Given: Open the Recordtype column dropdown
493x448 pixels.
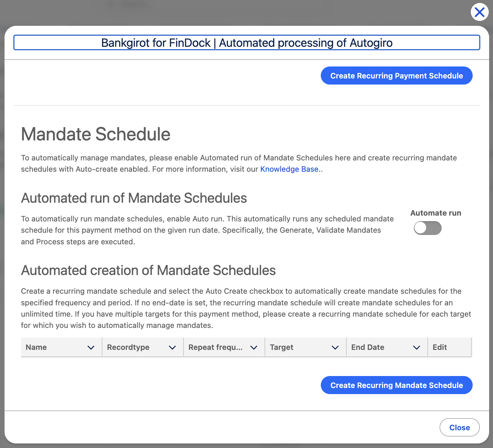Looking at the screenshot, I should (x=172, y=347).
